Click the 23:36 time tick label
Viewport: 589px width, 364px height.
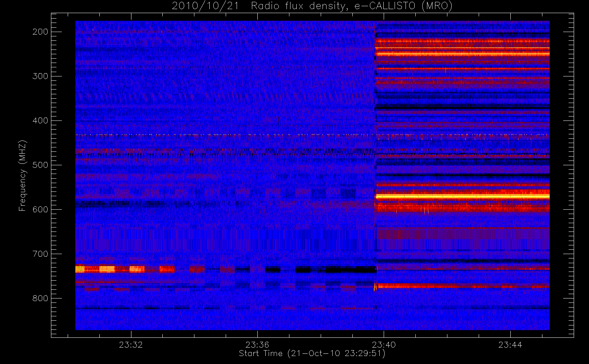(257, 345)
